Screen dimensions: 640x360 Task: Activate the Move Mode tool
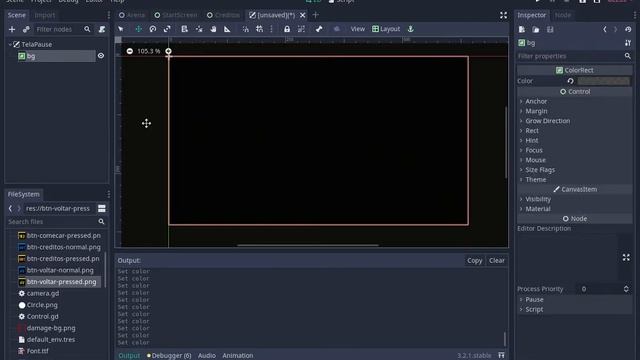point(138,29)
